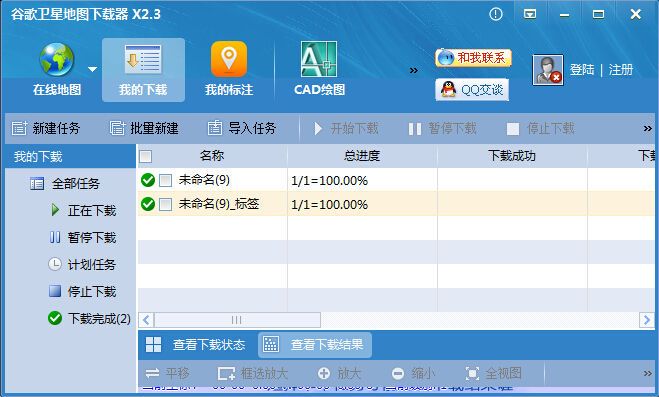Click the info exclamation icon in title bar
The height and width of the screenshot is (397, 659).
click(x=496, y=14)
